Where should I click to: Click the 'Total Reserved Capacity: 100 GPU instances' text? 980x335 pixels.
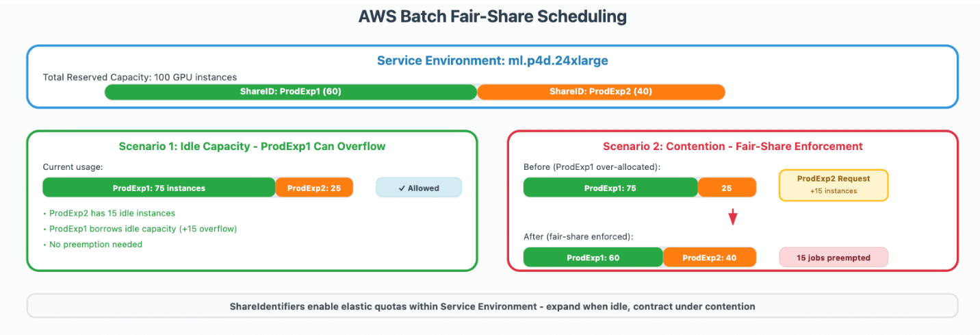[140, 77]
